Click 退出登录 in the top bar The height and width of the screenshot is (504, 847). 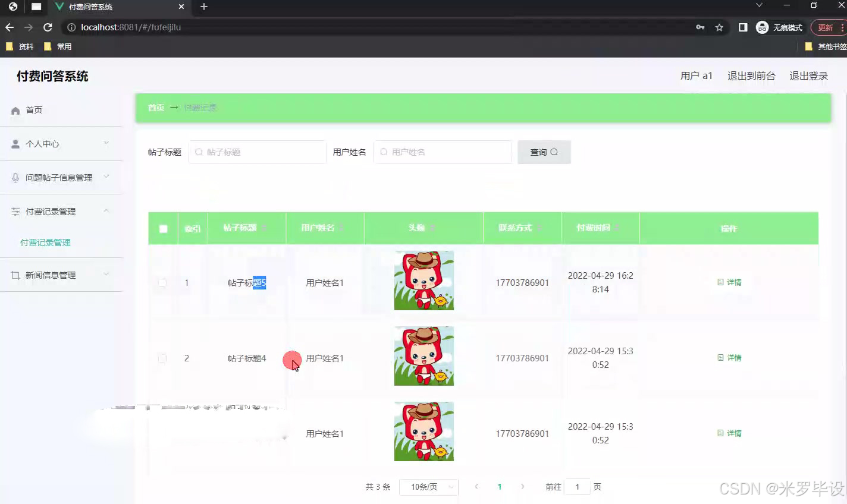pos(808,75)
